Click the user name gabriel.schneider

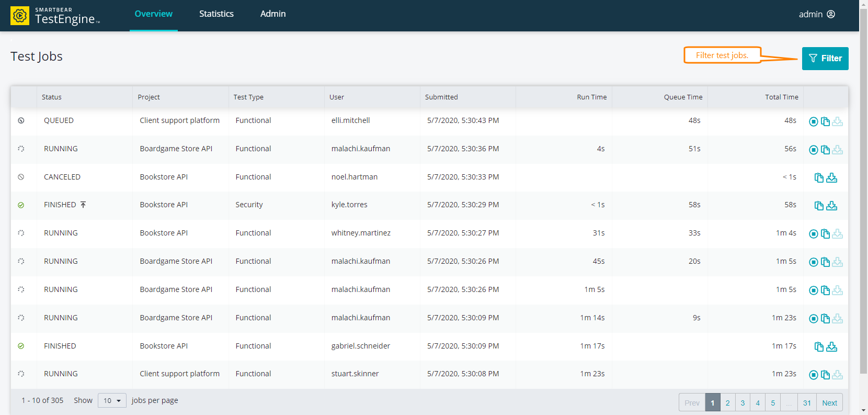tap(361, 346)
